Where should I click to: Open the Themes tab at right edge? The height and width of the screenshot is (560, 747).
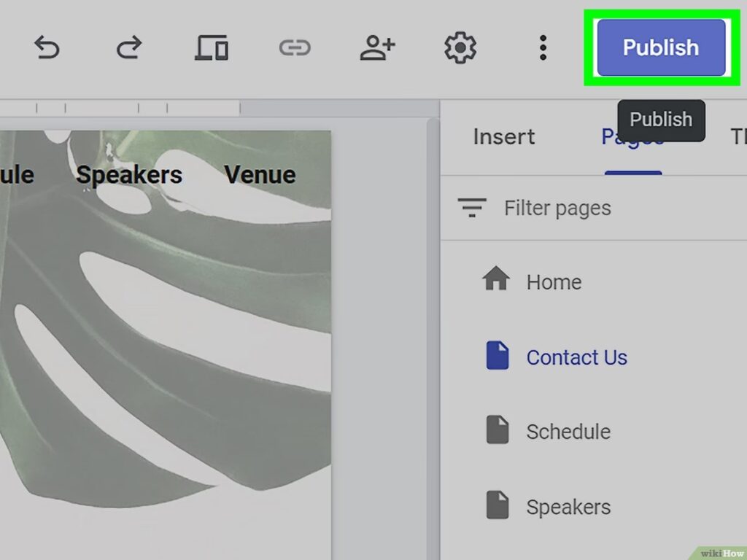coord(737,137)
